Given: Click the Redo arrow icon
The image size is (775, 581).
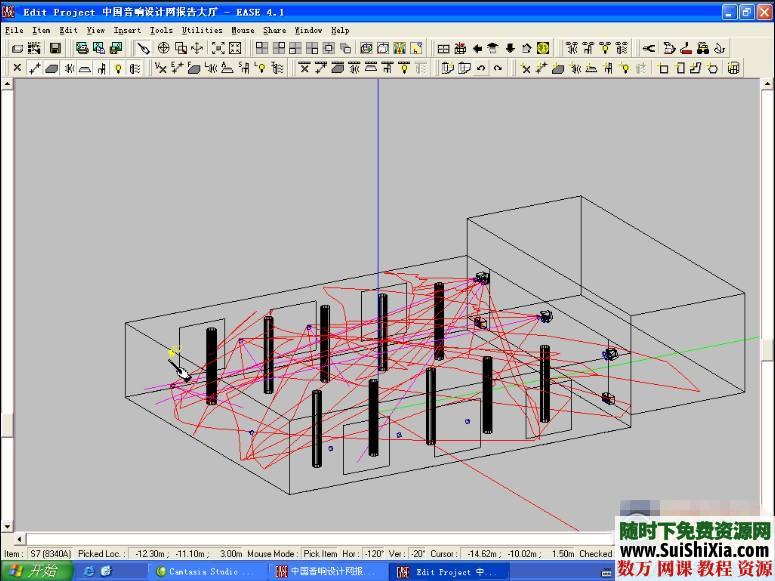Looking at the screenshot, I should (x=498, y=68).
